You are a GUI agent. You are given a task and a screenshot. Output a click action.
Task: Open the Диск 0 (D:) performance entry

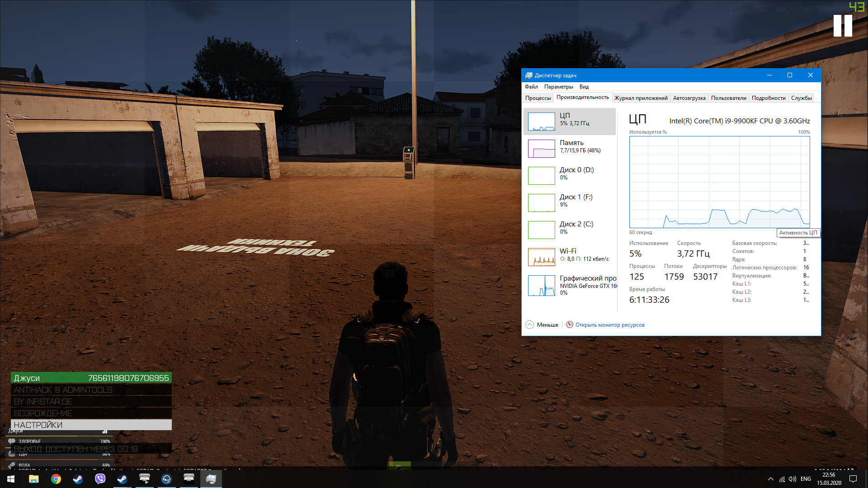tap(570, 175)
